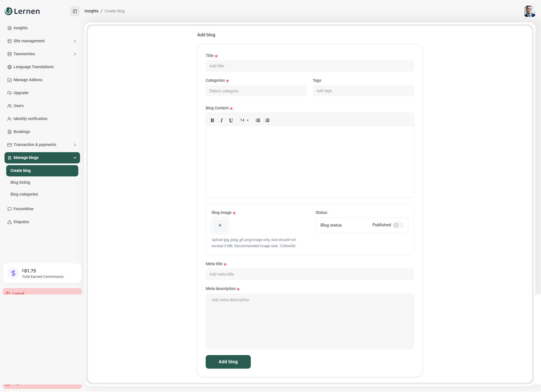Click the Insights breadcrumb link
Image resolution: width=541 pixels, height=392 pixels.
pos(91,11)
